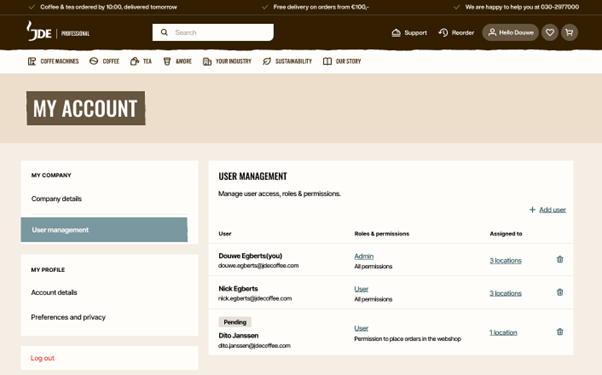
Task: Click the My Account page heading
Action: [86, 108]
